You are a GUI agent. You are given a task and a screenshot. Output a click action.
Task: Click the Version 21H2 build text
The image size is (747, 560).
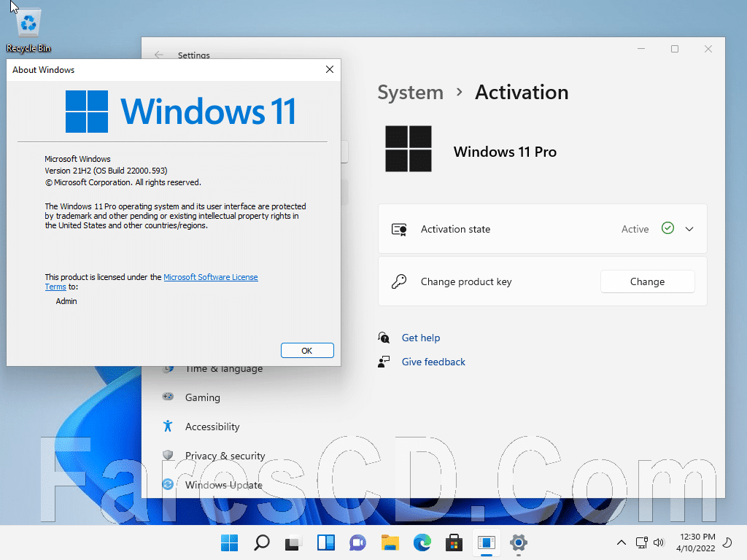[106, 171]
